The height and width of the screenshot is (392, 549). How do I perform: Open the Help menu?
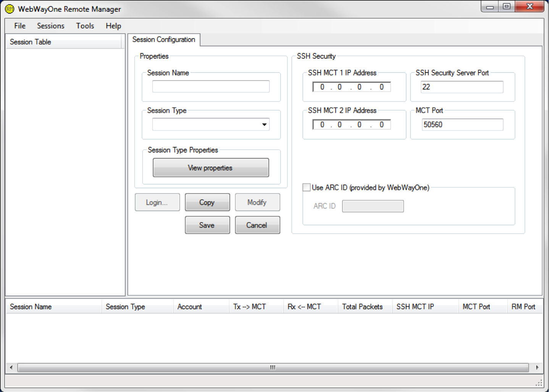pyautogui.click(x=113, y=26)
